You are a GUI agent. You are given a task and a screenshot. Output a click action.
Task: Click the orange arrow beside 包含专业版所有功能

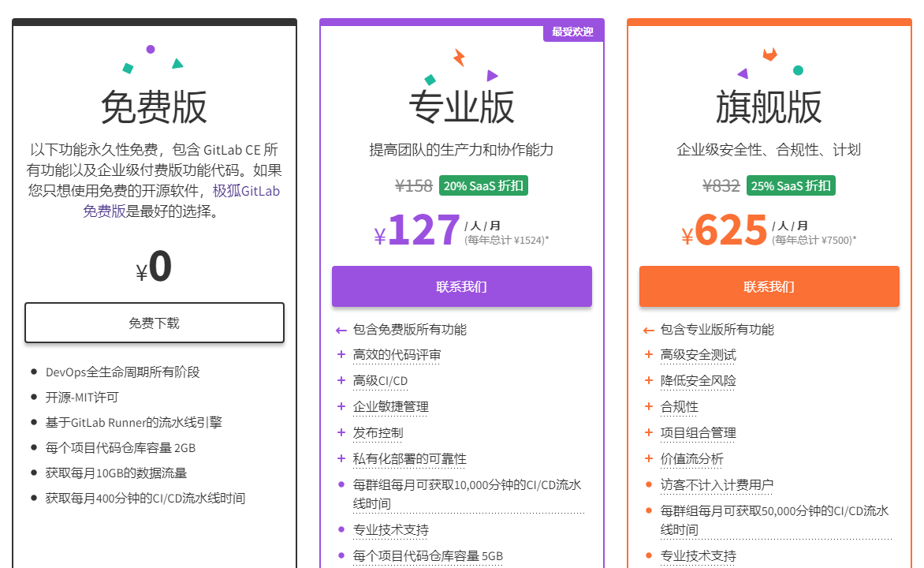[x=648, y=330]
